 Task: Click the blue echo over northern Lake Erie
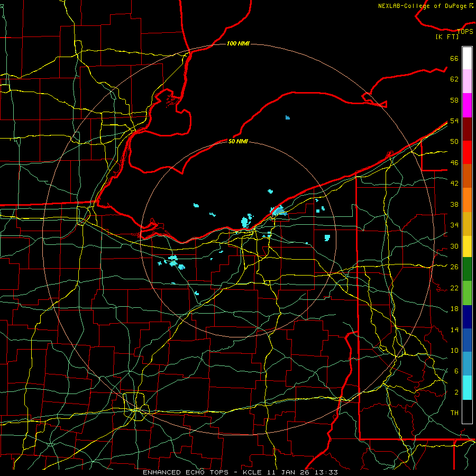(x=288, y=117)
